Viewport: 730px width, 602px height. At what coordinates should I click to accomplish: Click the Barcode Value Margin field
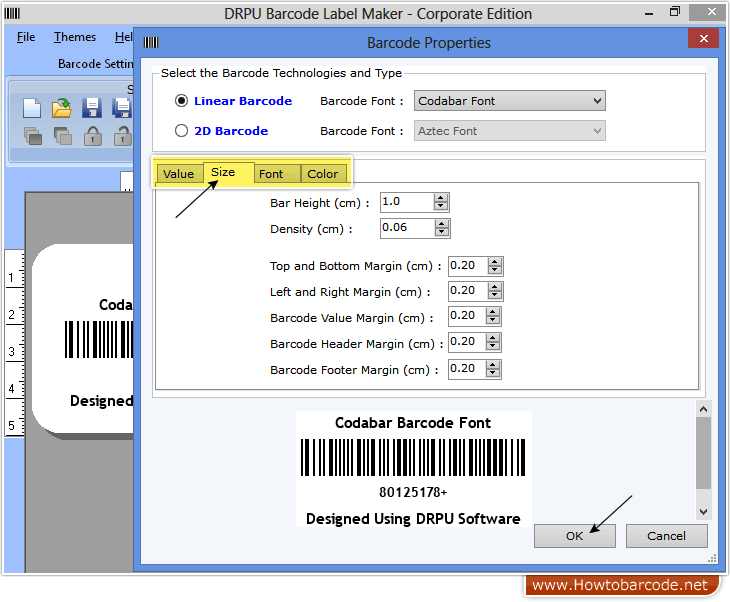click(x=467, y=316)
